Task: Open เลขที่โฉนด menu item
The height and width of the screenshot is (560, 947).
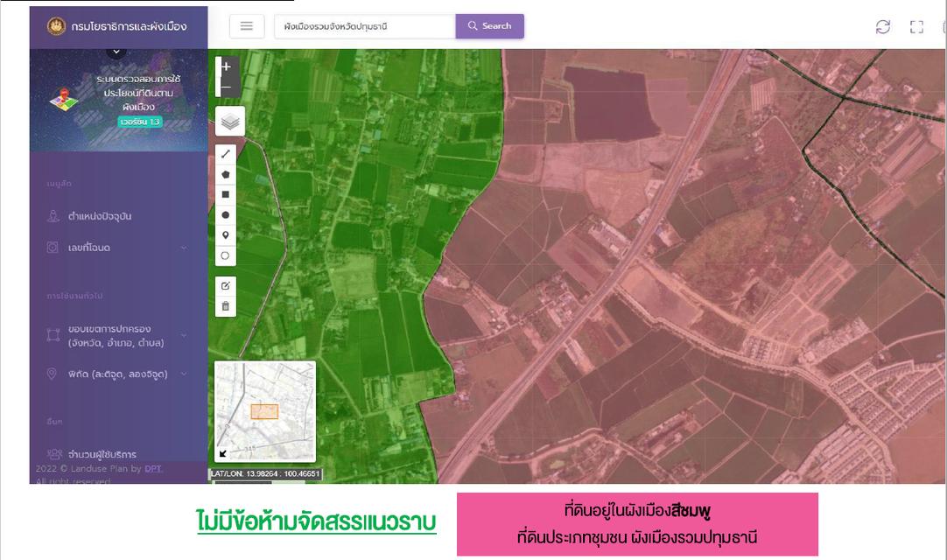Action: 88,248
